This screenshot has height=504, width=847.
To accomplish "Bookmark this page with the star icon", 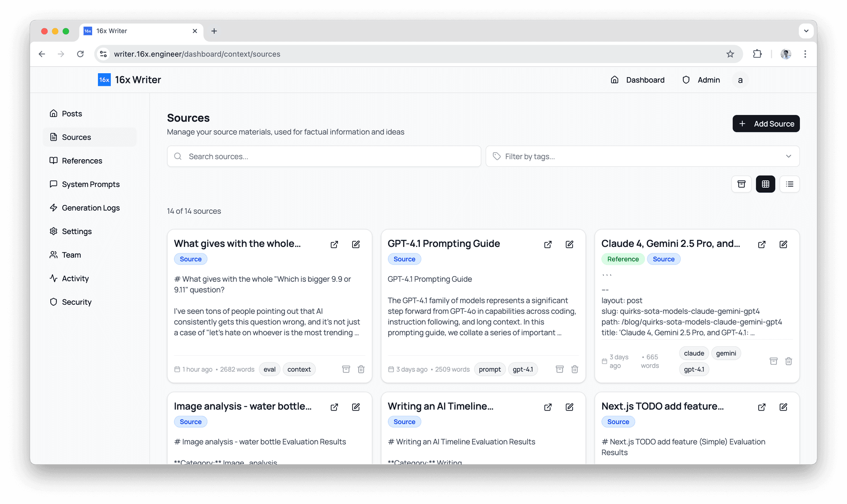I will pyautogui.click(x=731, y=54).
